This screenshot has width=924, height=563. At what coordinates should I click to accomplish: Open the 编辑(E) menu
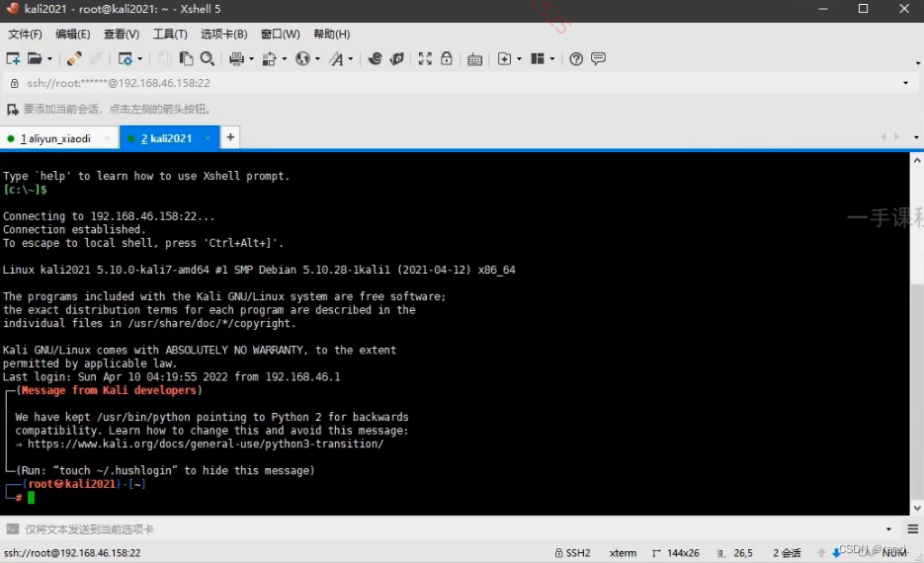click(x=73, y=35)
